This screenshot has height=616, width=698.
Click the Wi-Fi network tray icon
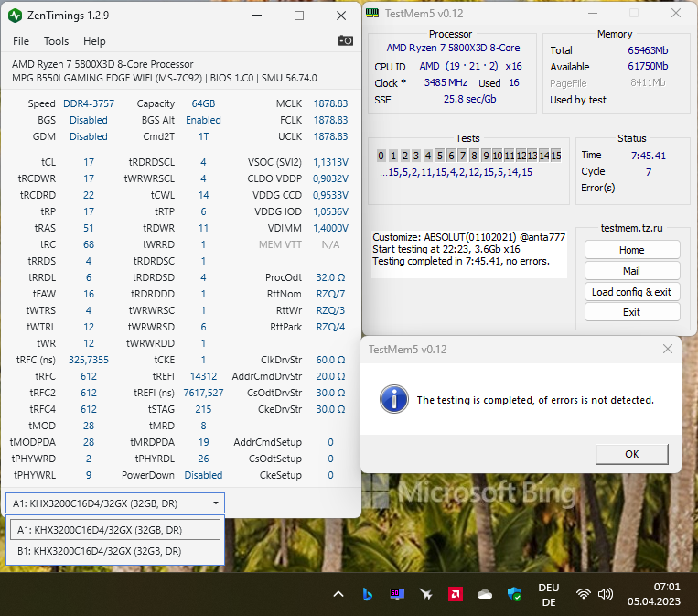(584, 594)
